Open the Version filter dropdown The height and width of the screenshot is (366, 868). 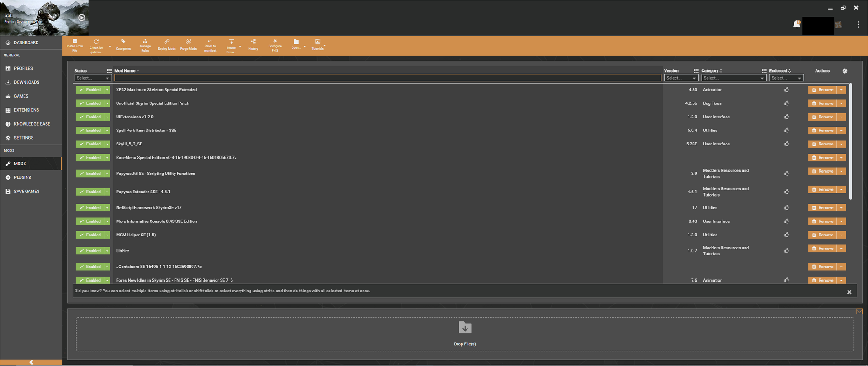pyautogui.click(x=681, y=78)
